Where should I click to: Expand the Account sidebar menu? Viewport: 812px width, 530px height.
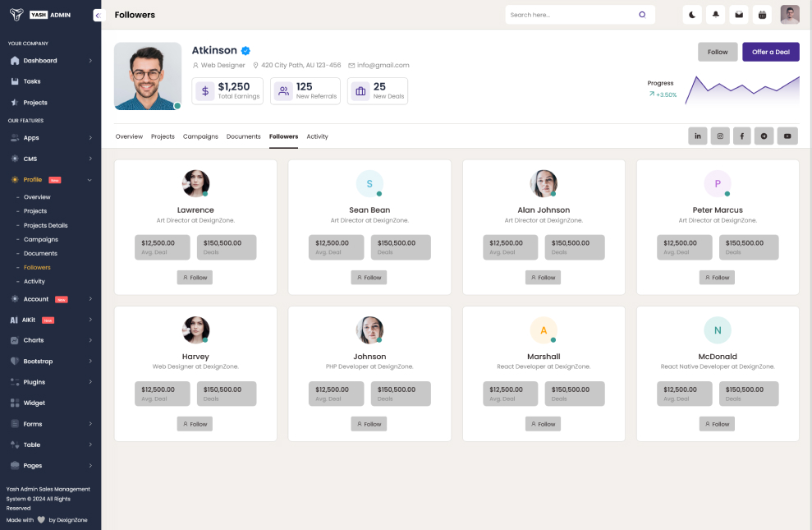[x=51, y=299]
